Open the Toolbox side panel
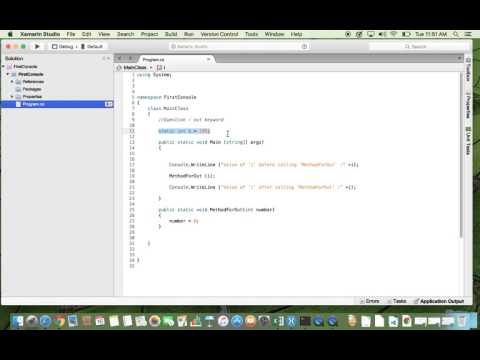Screen dimensions: 480x360 pos(468,70)
